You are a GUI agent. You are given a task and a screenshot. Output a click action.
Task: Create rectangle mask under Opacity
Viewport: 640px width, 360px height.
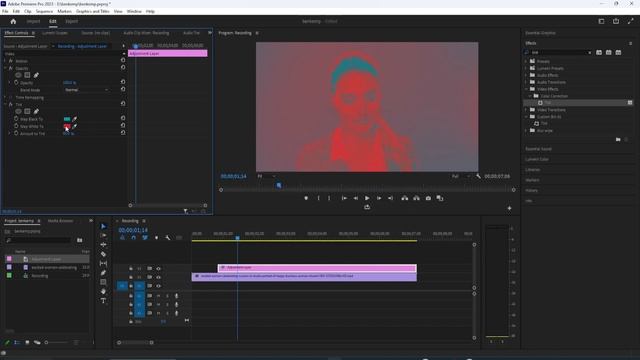coord(27,75)
